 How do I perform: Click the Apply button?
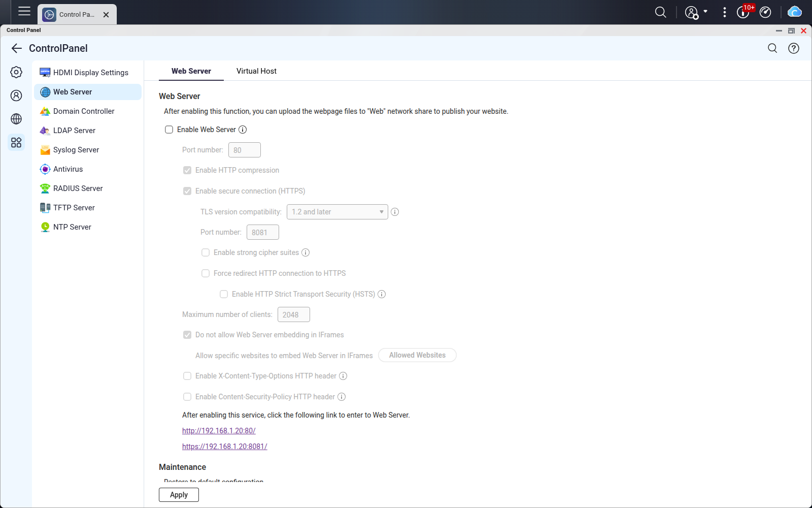179,495
